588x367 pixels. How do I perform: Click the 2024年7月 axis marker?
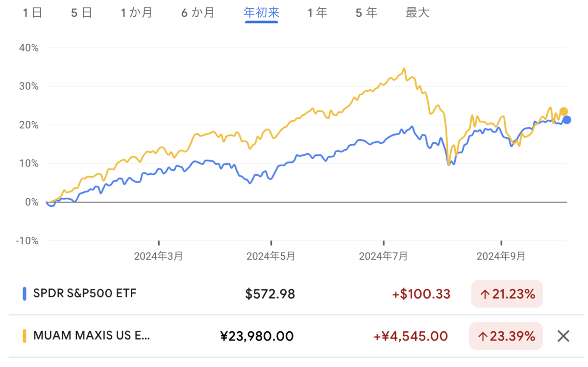pos(384,256)
